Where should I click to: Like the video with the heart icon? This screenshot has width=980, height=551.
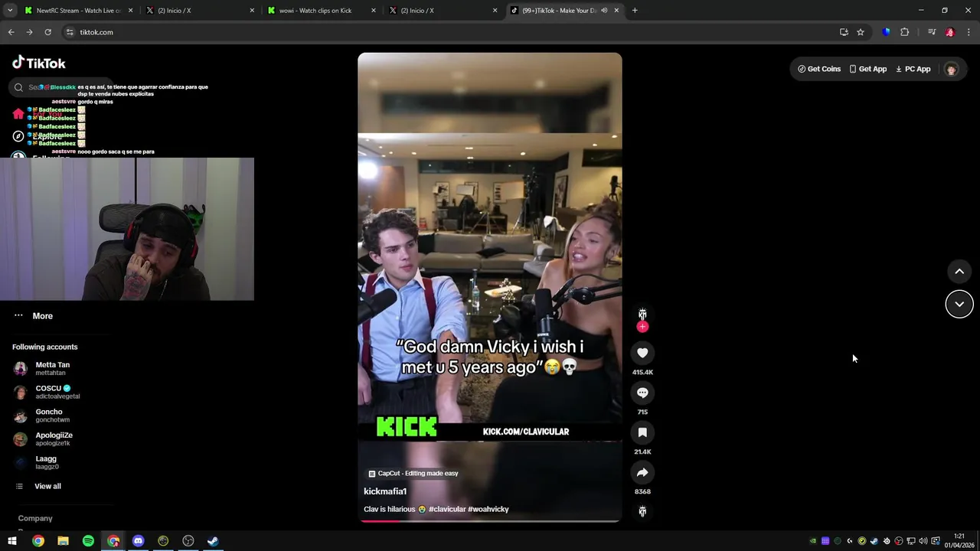tap(642, 353)
